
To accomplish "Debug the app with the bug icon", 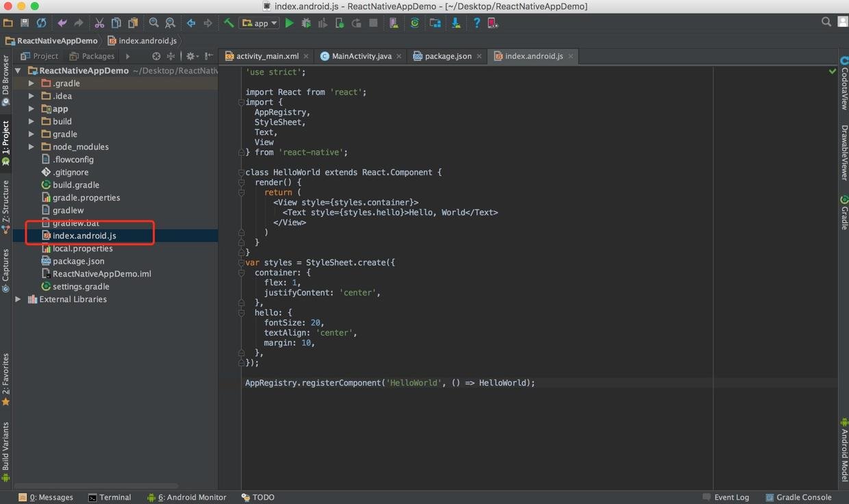I will [306, 23].
